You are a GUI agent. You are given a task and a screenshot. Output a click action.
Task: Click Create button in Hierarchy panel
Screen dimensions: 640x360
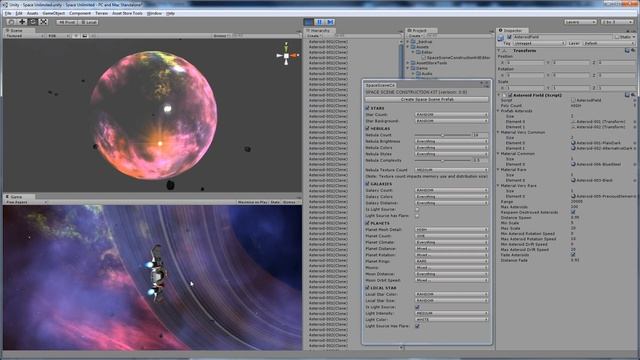click(x=313, y=36)
